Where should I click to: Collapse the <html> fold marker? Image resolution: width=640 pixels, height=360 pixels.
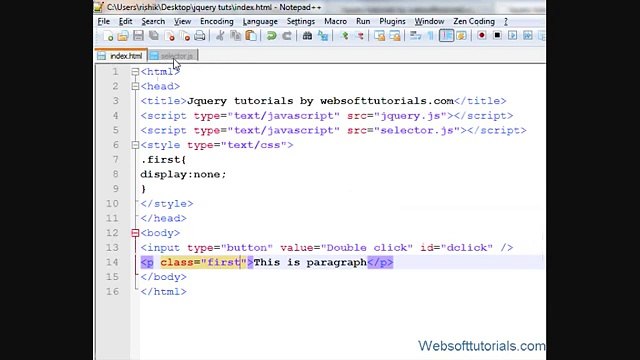(135, 72)
